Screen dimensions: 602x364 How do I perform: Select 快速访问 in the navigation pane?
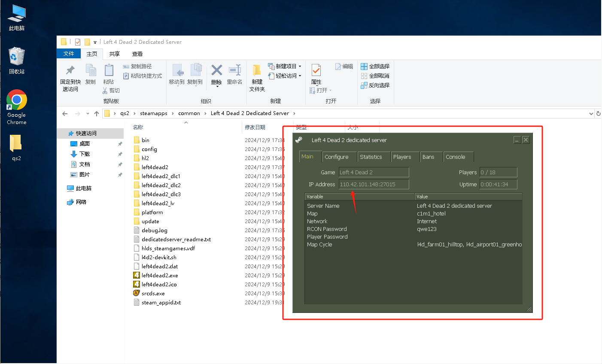point(90,133)
